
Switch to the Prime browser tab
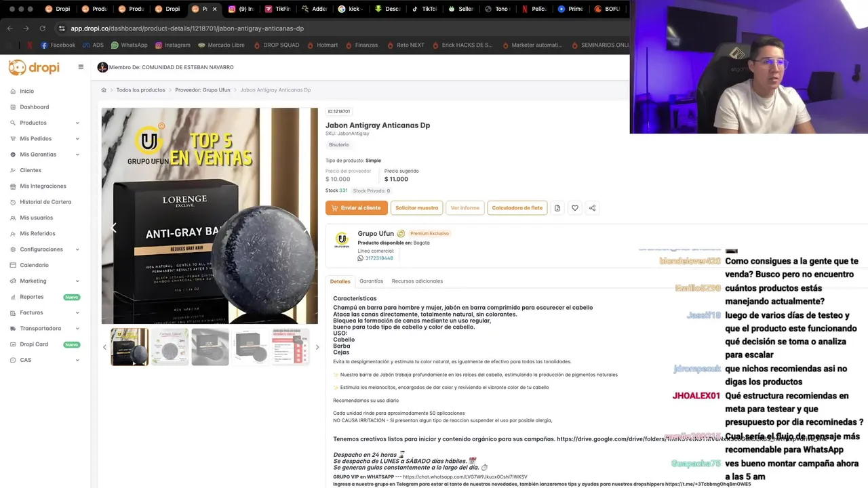pos(570,9)
